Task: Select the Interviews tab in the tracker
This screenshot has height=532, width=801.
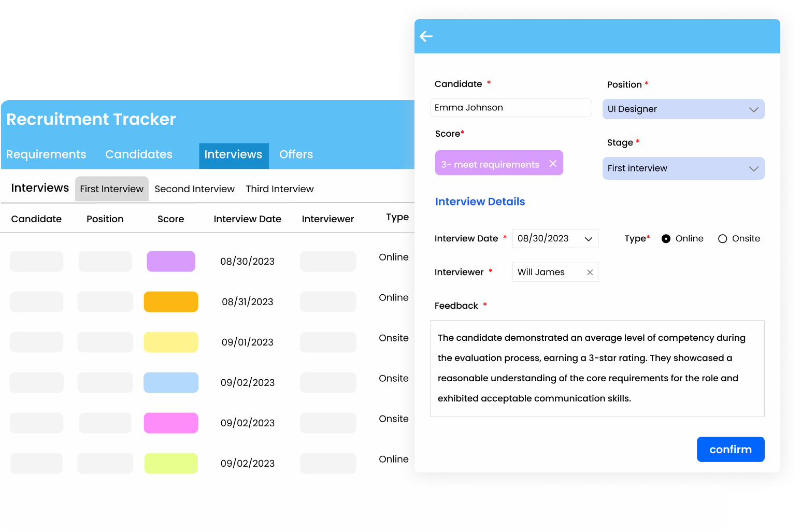Action: 233,154
